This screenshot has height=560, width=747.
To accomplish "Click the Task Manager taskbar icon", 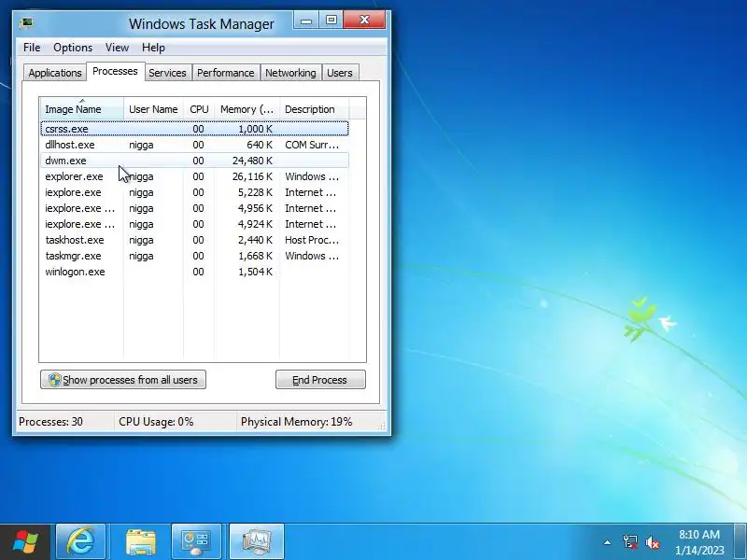I will pyautogui.click(x=257, y=542).
